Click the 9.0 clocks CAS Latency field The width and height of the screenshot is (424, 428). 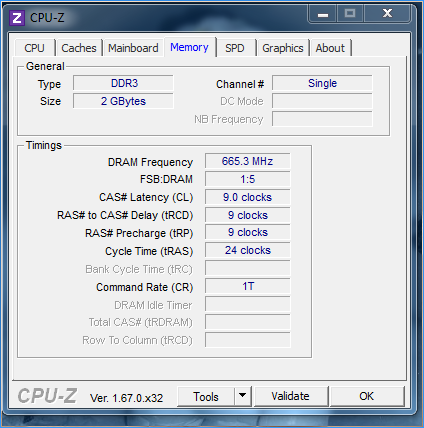248,197
